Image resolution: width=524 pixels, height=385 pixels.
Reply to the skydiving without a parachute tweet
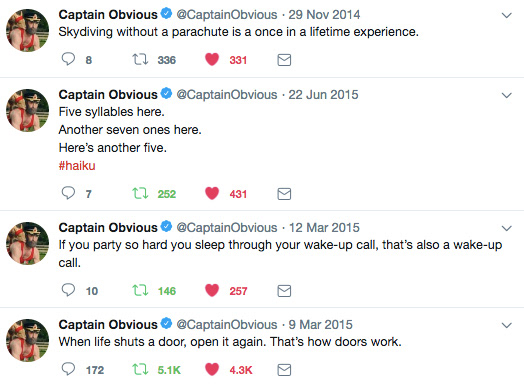pyautogui.click(x=68, y=59)
